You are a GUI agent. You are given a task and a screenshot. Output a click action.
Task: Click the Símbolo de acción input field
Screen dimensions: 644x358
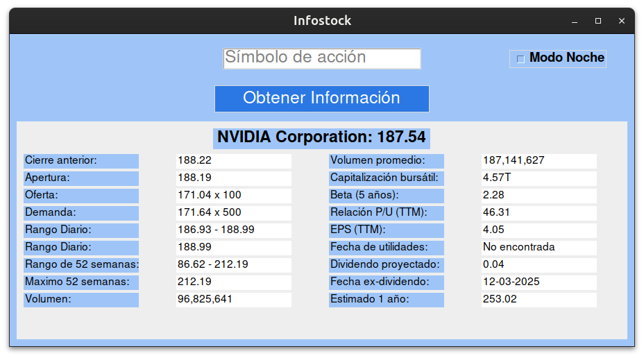(322, 58)
